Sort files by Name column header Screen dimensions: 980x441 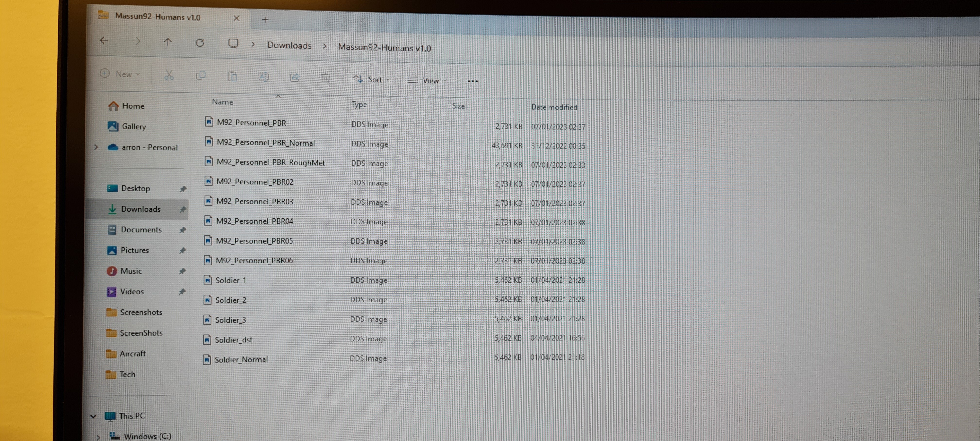pos(223,102)
